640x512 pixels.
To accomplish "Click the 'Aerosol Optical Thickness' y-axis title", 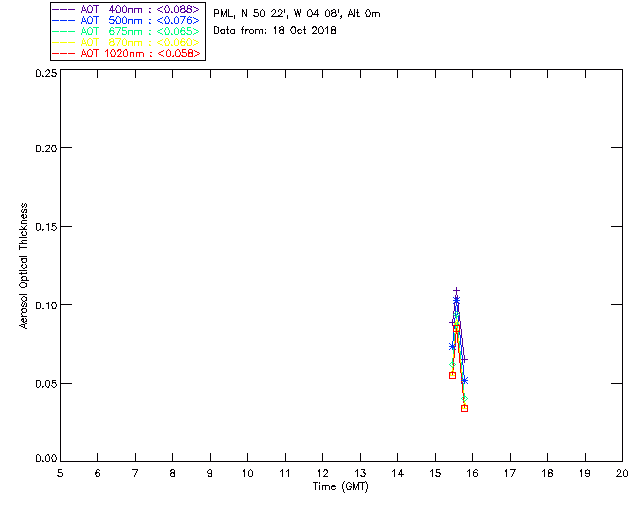I will click(24, 266).
